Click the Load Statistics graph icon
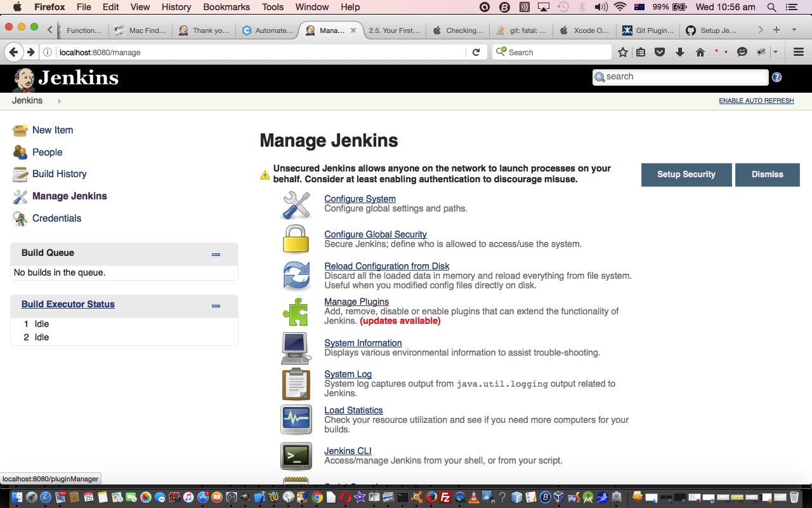This screenshot has height=508, width=812. click(296, 420)
